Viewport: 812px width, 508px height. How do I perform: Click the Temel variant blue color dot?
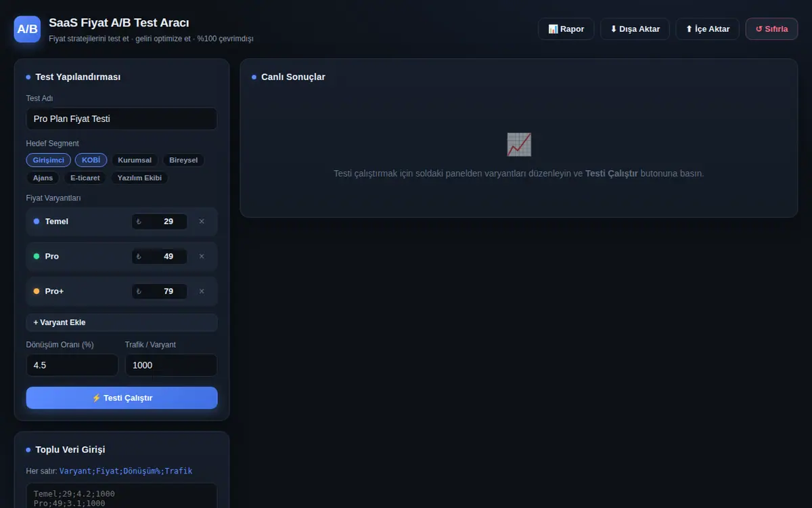coord(37,221)
